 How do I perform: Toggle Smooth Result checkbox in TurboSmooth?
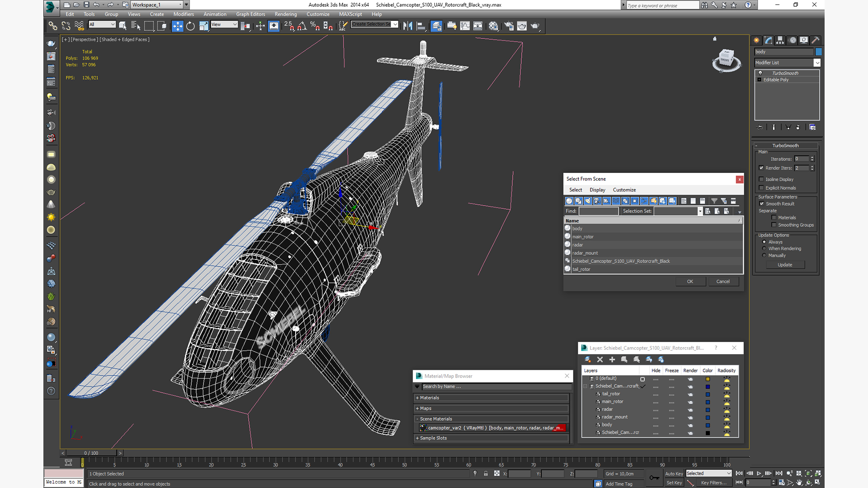coord(762,204)
